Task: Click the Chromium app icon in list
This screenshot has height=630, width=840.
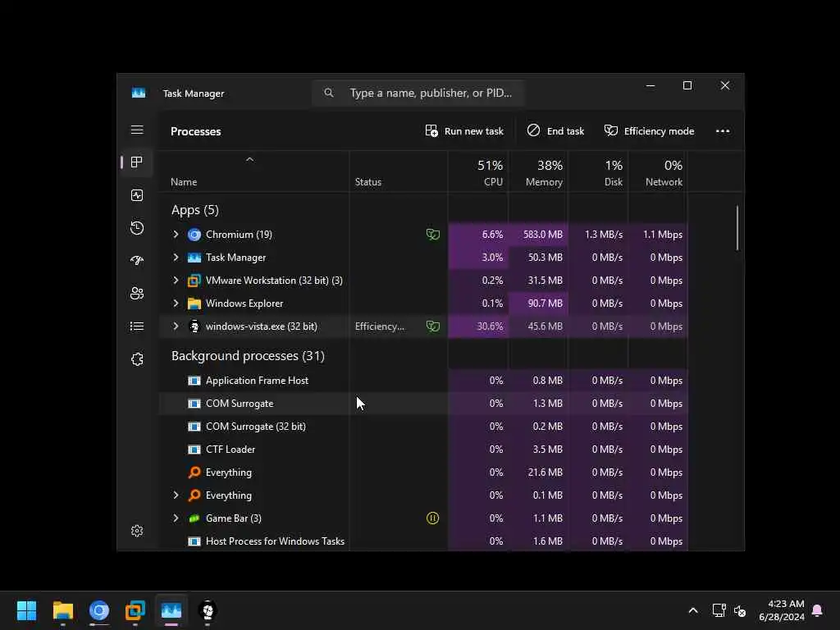Action: coord(194,235)
